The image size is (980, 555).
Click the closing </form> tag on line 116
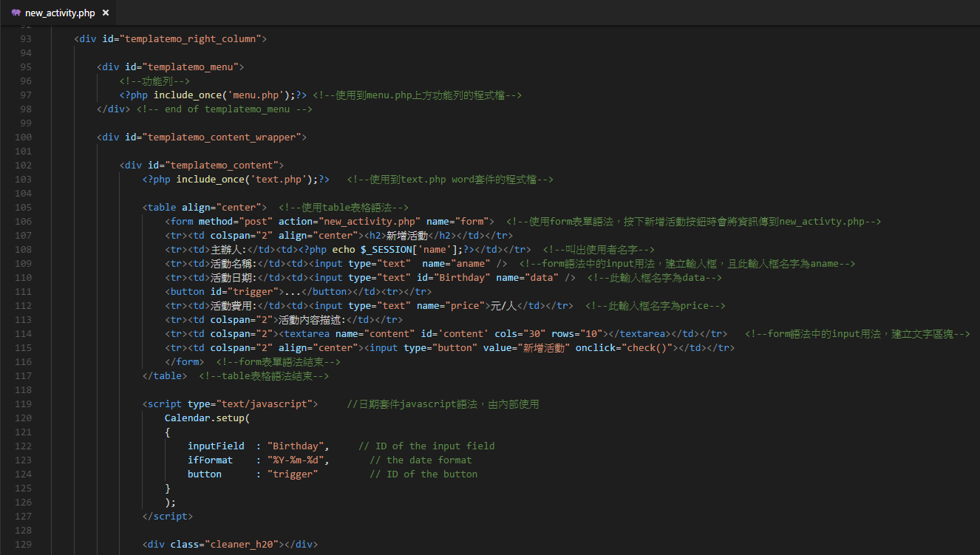(x=185, y=361)
